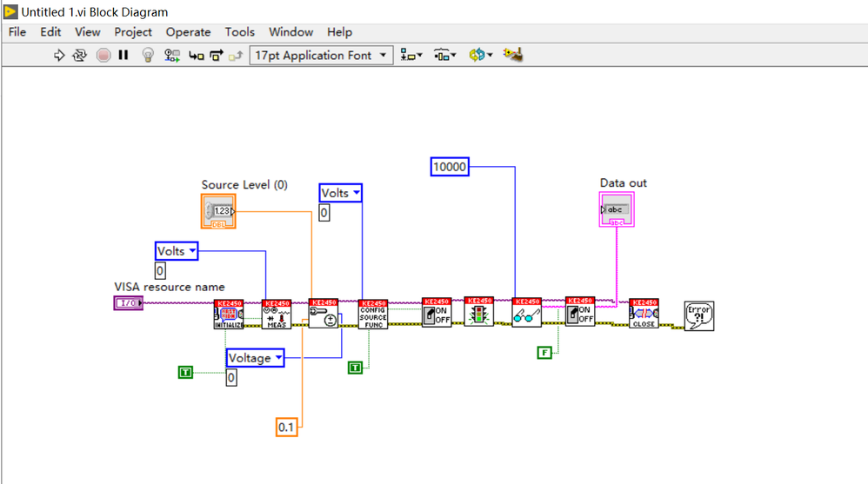Open the Operate menu
This screenshot has height=484, width=868.
[188, 32]
